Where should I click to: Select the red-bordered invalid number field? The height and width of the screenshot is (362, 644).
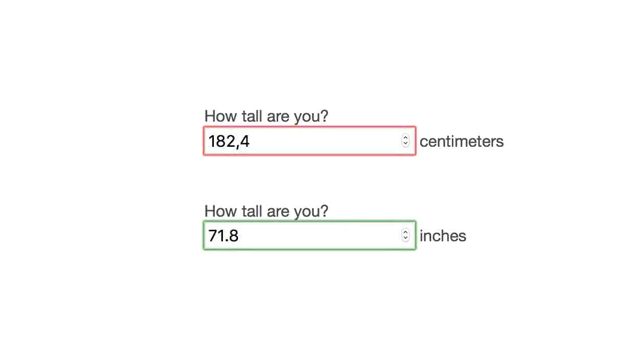(309, 141)
